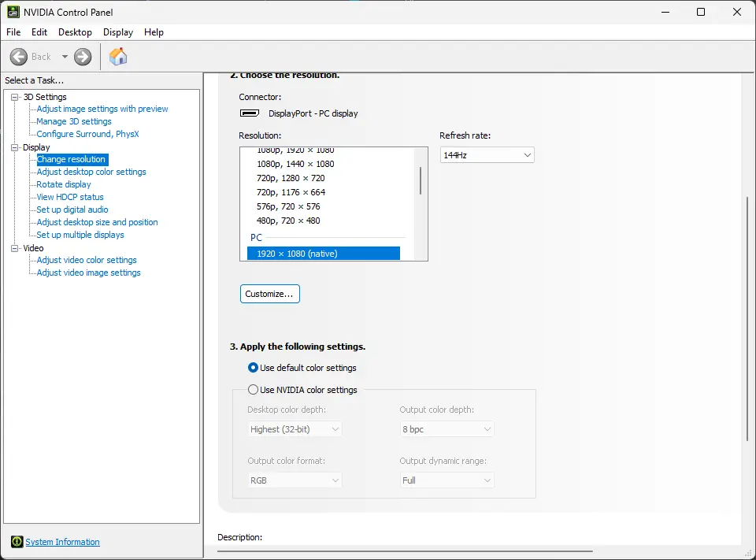Screen dimensions: 756x560
Task: Open Desktop color depth Highest (32-bit) dropdown
Action: (x=295, y=428)
